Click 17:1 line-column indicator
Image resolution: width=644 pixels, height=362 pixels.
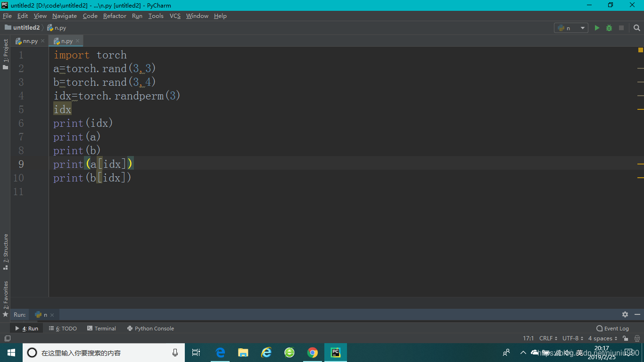528,338
